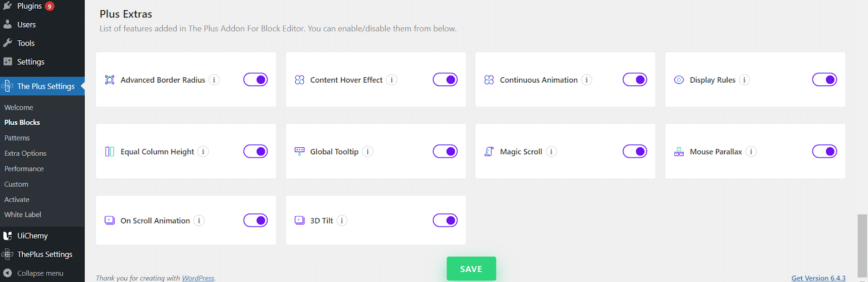
Task: Click the Global Tooltip feature icon
Action: 299,152
